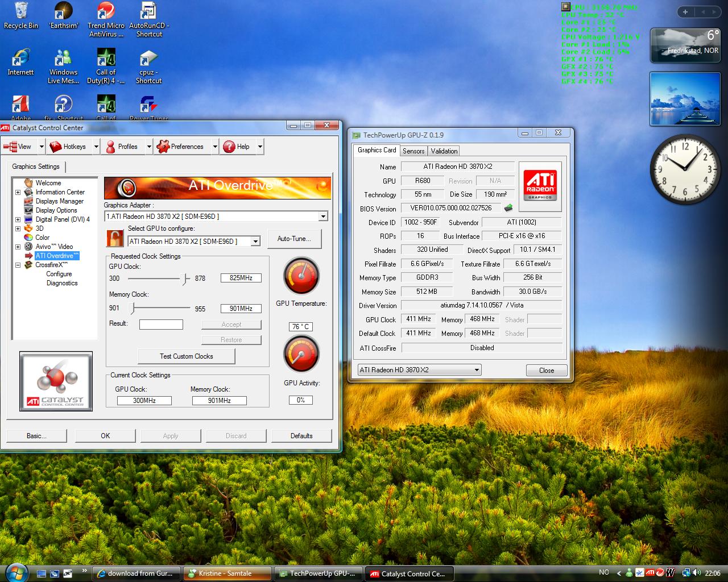Click the Switch Between Windows quick launch icon

pos(55,573)
